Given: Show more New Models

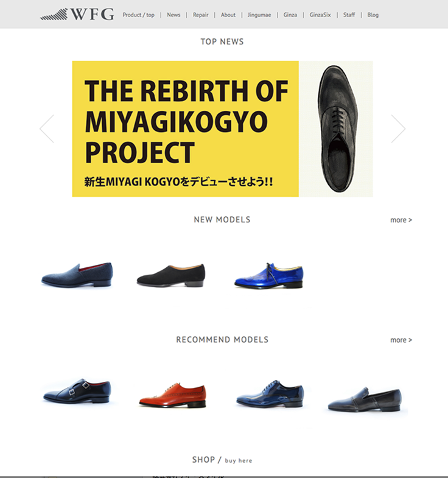Looking at the screenshot, I should click(x=401, y=220).
